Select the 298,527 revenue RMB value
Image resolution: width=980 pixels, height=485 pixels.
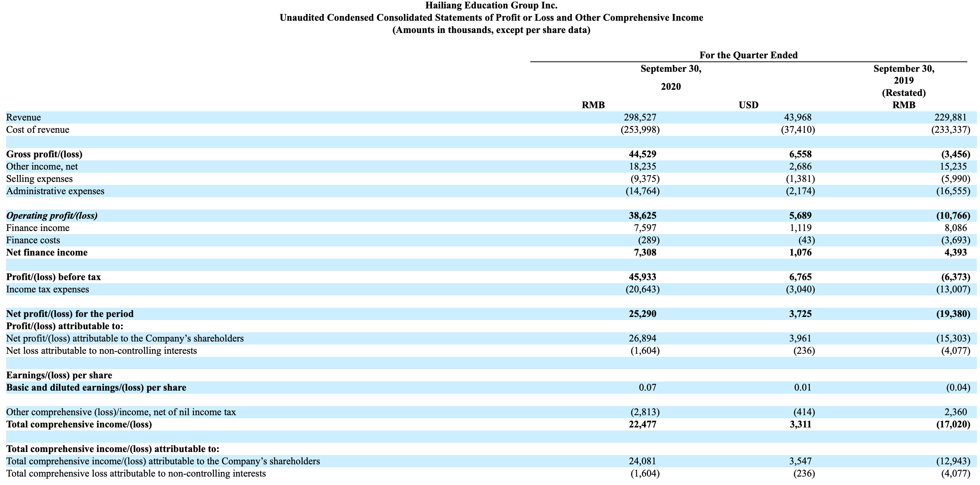pos(640,117)
